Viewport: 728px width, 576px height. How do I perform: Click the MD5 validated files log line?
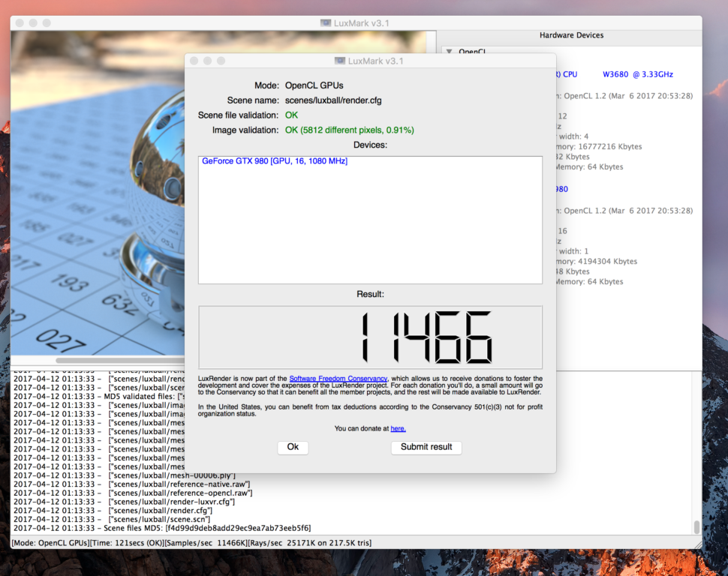(x=99, y=397)
